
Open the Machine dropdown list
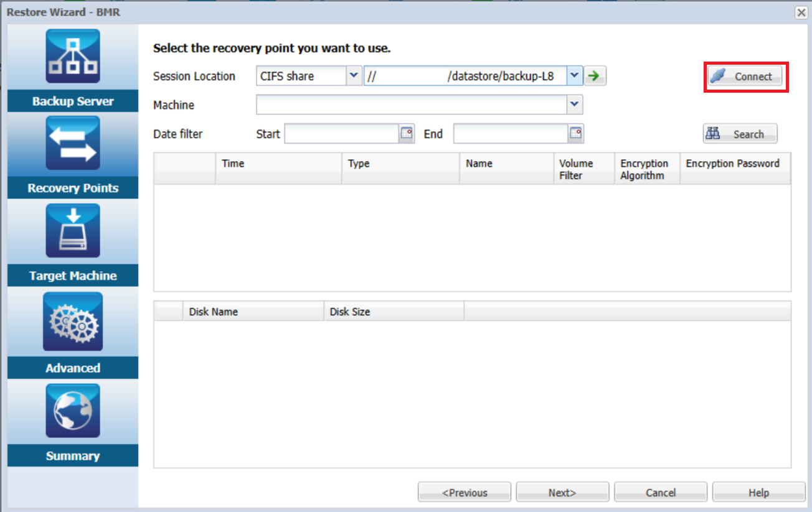[574, 105]
